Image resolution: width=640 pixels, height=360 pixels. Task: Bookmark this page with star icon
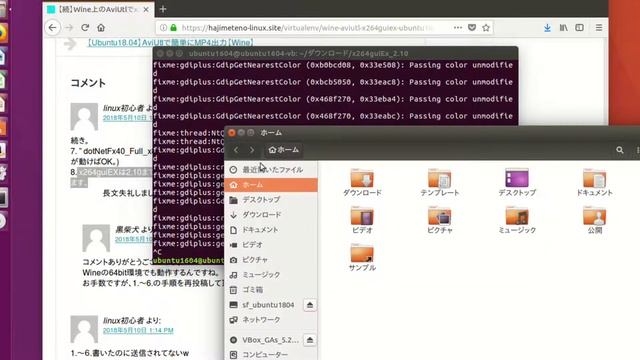click(486, 28)
